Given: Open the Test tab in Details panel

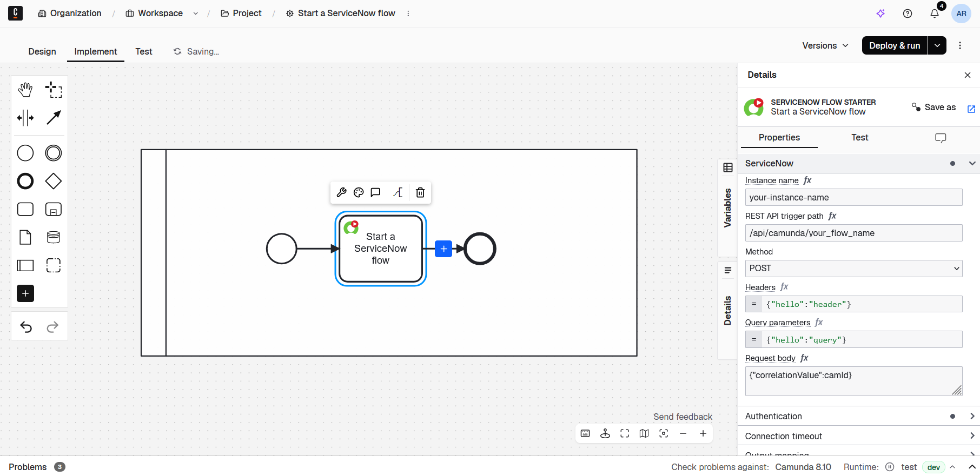Looking at the screenshot, I should (x=860, y=137).
